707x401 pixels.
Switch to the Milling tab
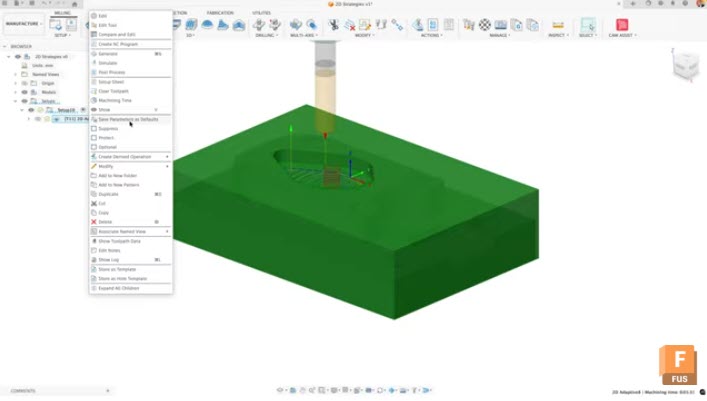(x=62, y=13)
